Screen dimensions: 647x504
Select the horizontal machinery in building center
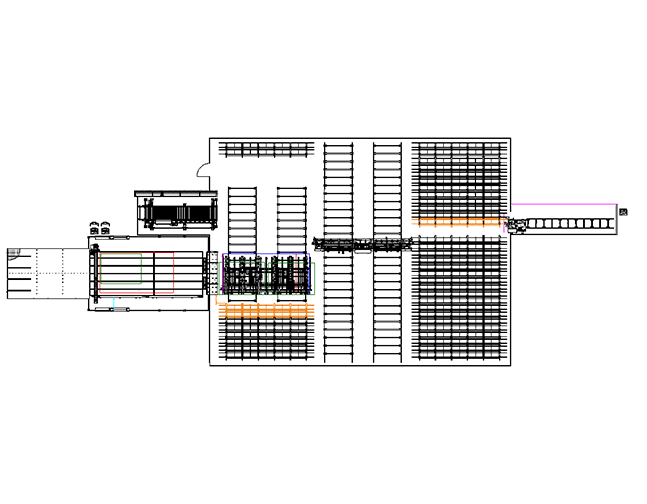coord(362,243)
